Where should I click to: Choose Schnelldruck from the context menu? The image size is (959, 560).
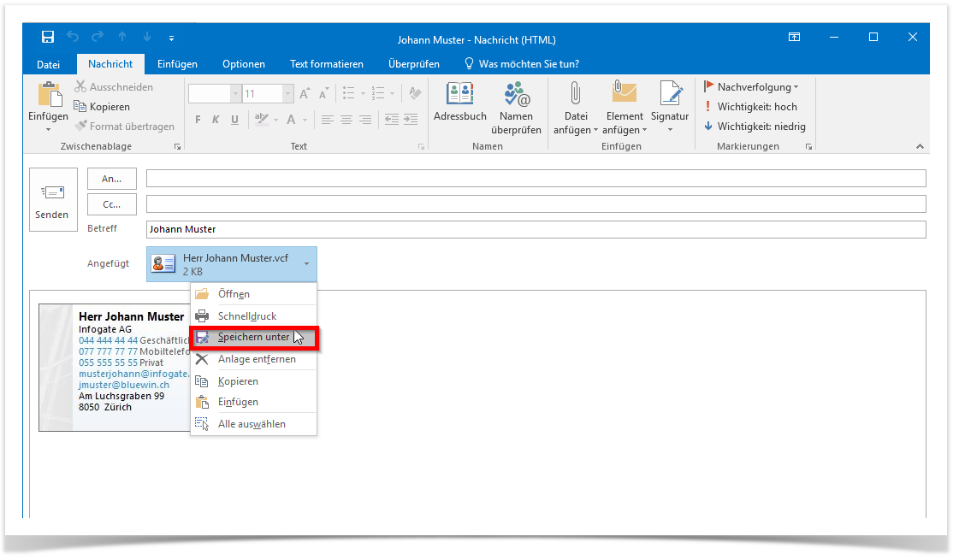[254, 316]
